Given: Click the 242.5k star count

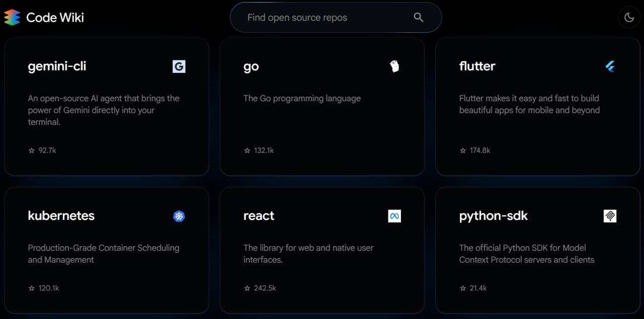Looking at the screenshot, I should coord(265,288).
